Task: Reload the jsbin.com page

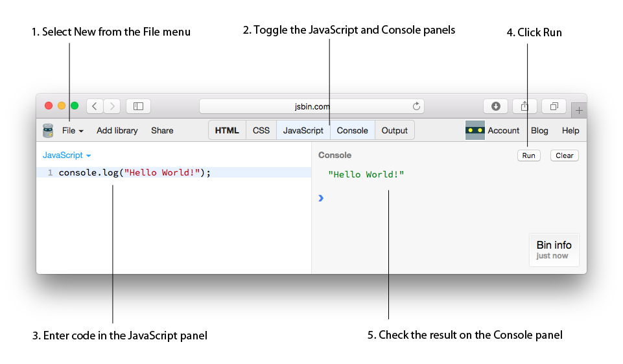Action: click(416, 106)
